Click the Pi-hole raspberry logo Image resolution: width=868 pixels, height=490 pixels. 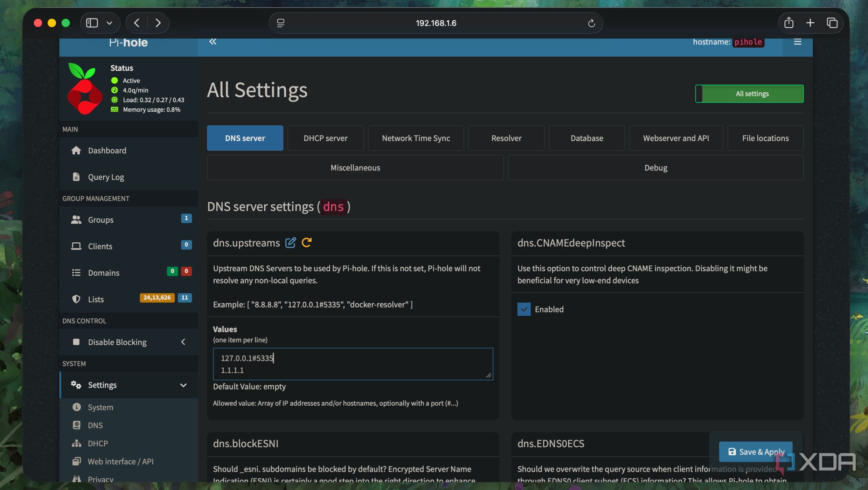[x=85, y=89]
